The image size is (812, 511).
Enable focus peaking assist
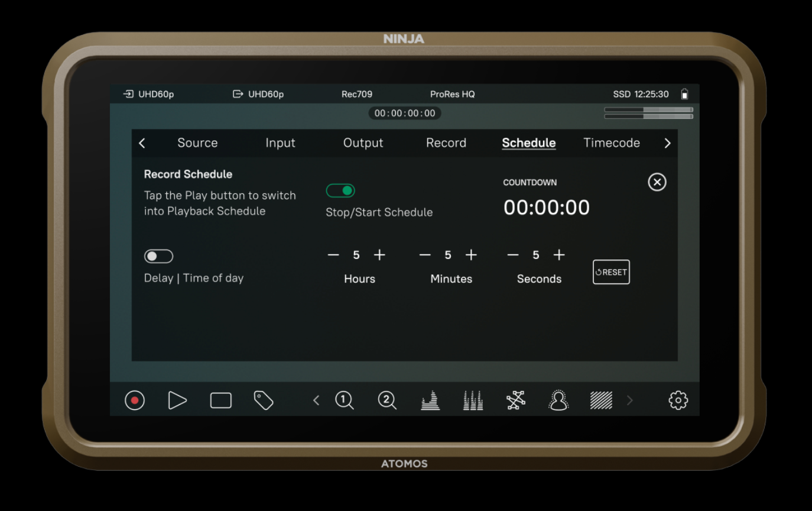pos(558,400)
